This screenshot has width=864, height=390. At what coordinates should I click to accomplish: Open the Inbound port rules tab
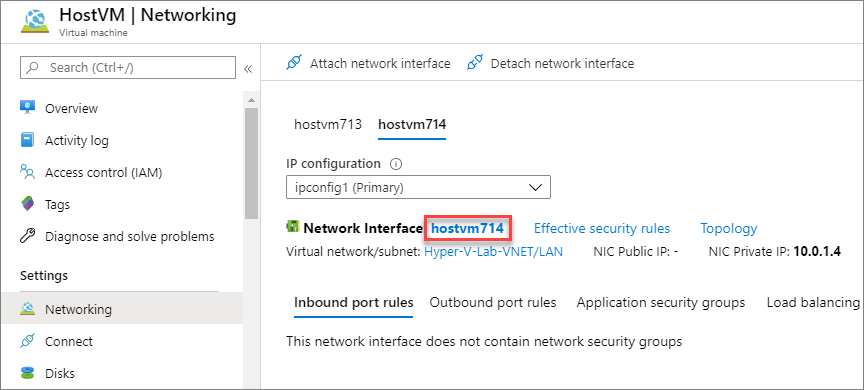(x=353, y=302)
